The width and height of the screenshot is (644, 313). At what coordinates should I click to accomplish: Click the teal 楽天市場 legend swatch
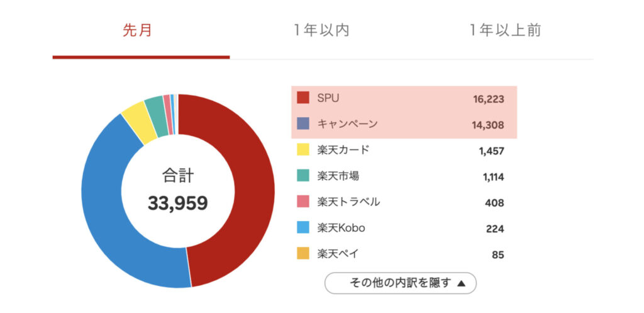coord(303,176)
